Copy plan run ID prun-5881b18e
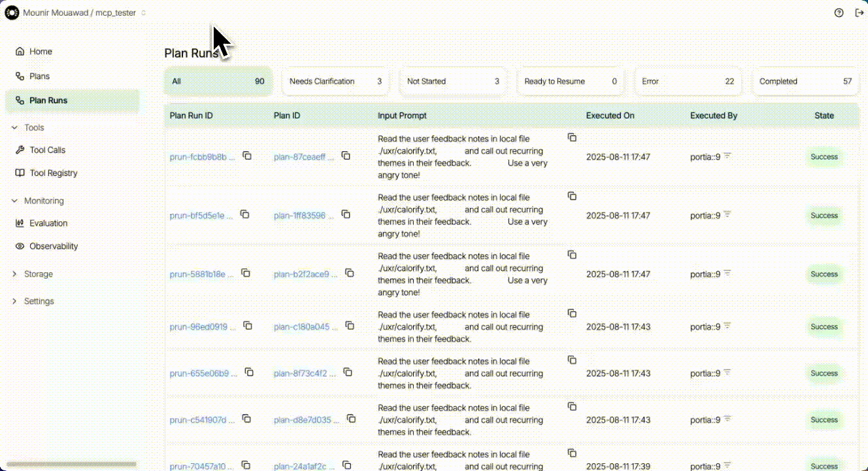The height and width of the screenshot is (471, 868). click(x=246, y=273)
